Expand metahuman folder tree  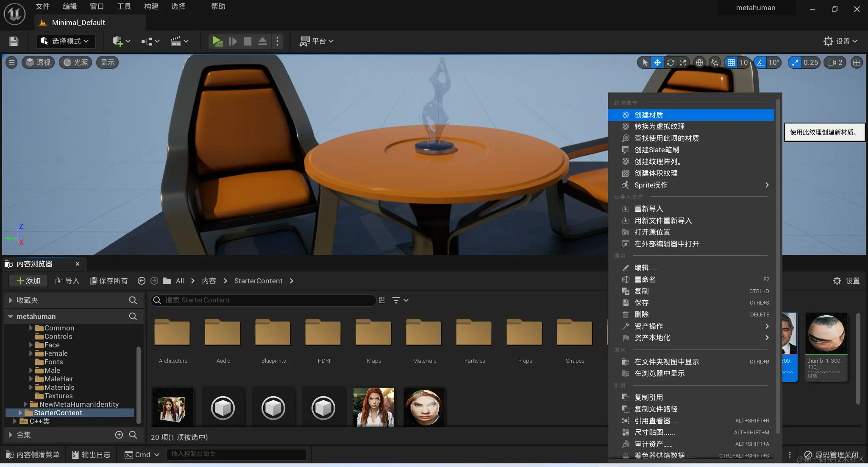click(10, 317)
